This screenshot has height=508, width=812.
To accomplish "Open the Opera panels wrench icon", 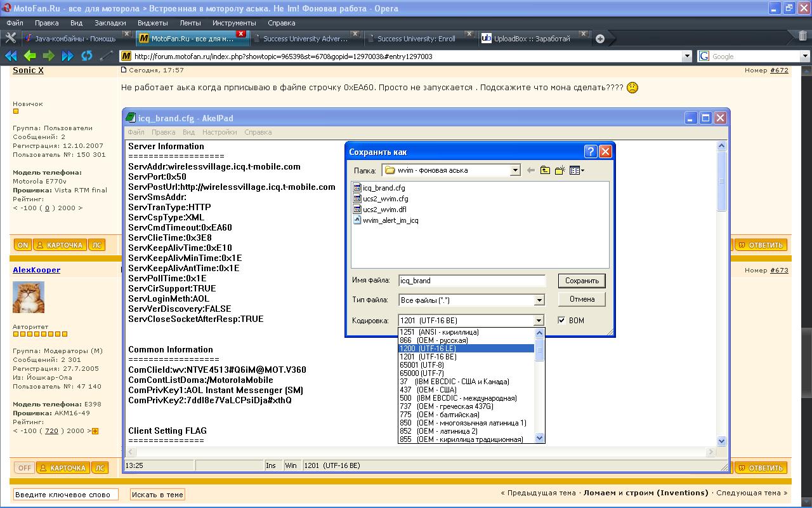I will point(10,38).
